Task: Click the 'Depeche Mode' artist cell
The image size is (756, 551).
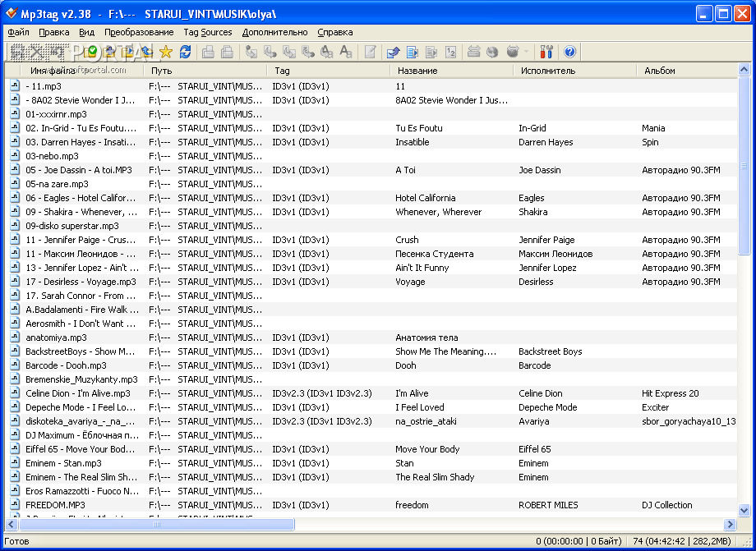Action: tap(548, 407)
